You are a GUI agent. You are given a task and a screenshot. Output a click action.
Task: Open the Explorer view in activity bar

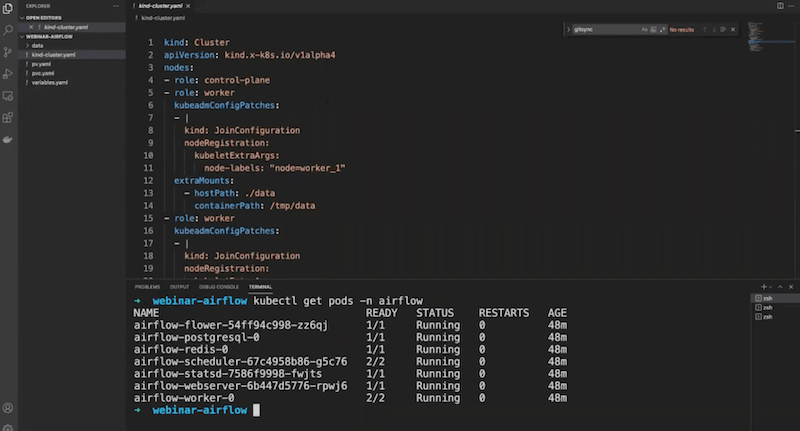[8, 10]
